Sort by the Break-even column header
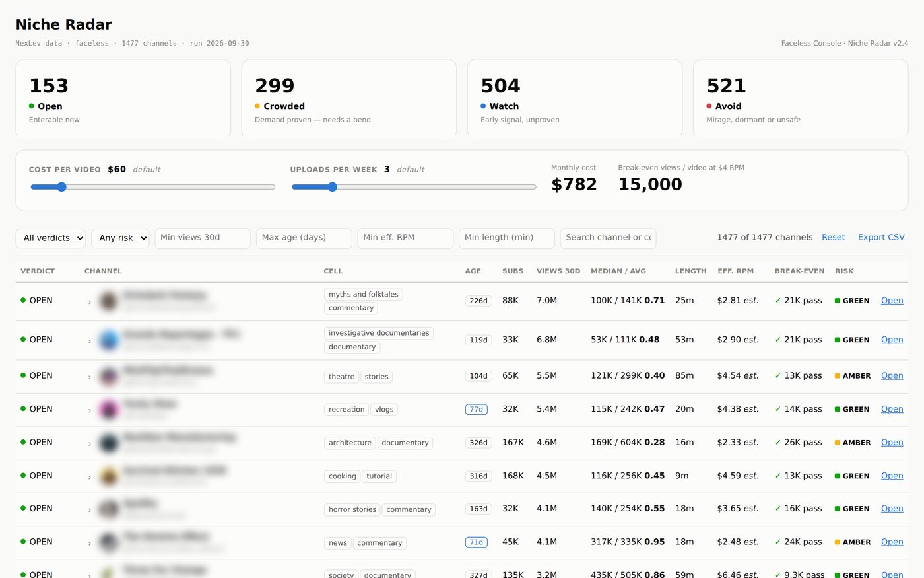The width and height of the screenshot is (924, 578). (x=799, y=271)
